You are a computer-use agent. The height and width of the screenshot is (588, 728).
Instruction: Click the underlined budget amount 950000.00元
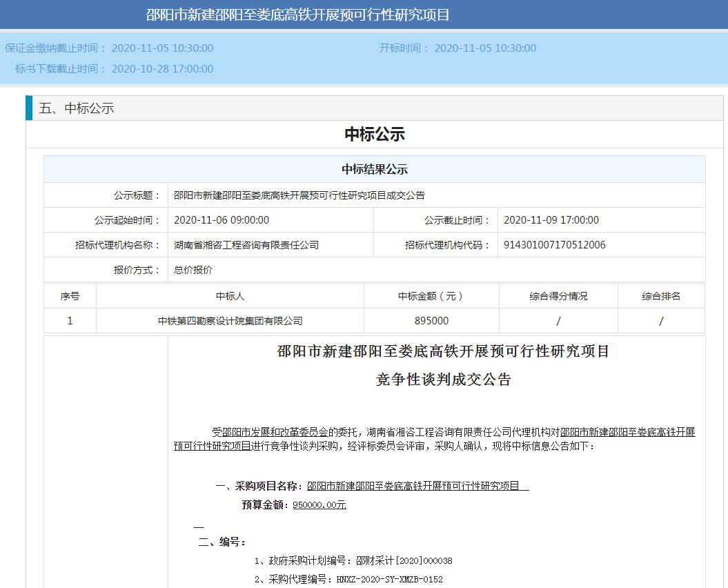pos(319,505)
